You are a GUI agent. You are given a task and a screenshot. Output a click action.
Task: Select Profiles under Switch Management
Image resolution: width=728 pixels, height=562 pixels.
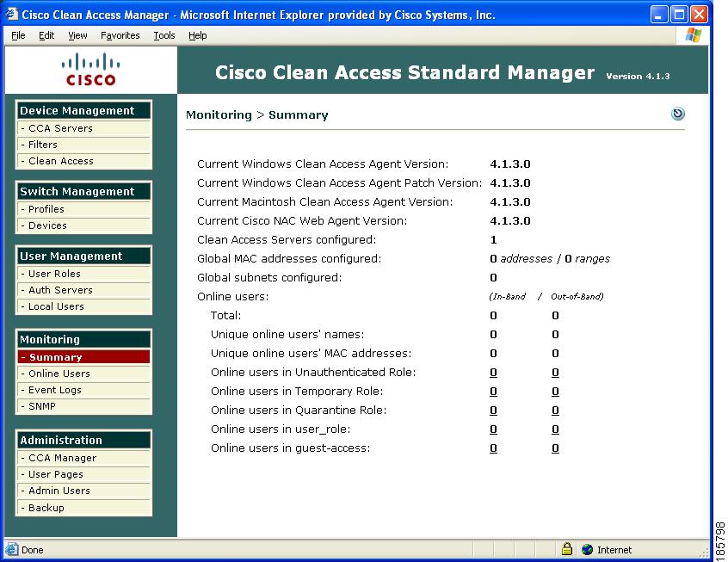[83, 209]
